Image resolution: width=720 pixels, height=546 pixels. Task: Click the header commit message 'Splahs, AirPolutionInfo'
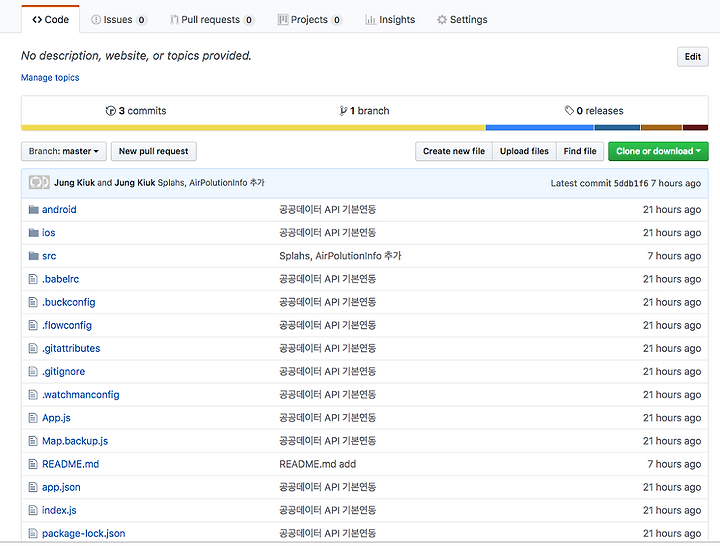click(211, 183)
